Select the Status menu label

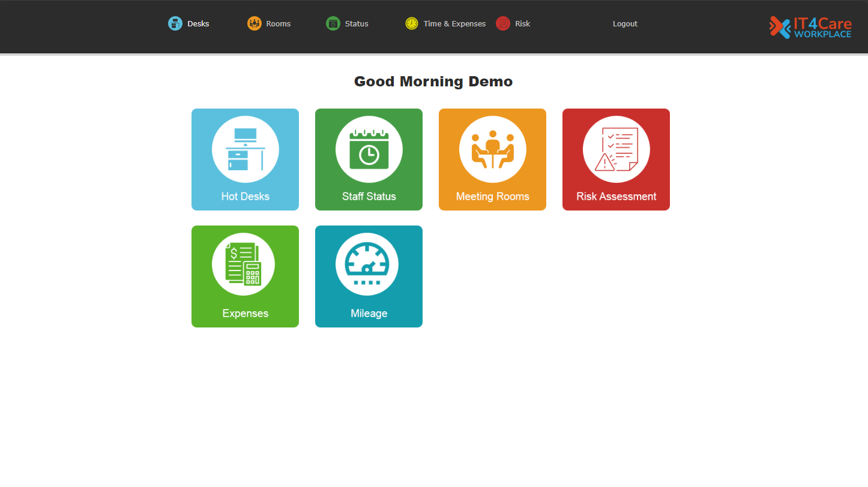[357, 24]
